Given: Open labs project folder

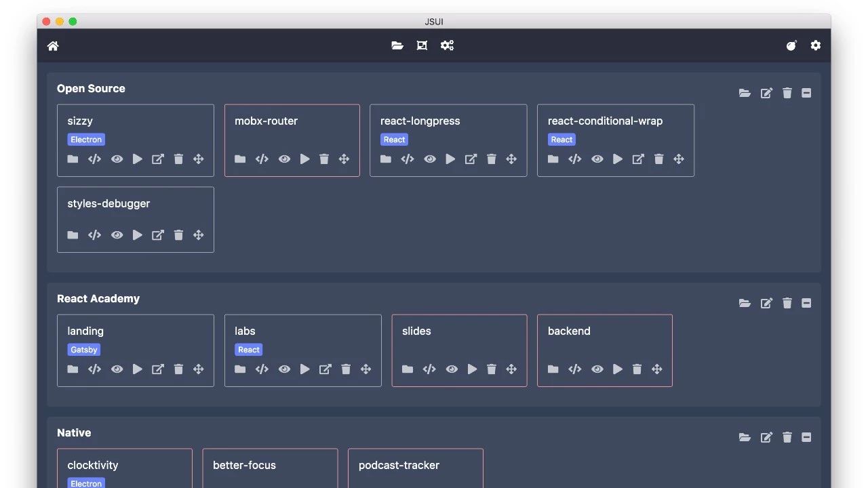Looking at the screenshot, I should pyautogui.click(x=240, y=369).
